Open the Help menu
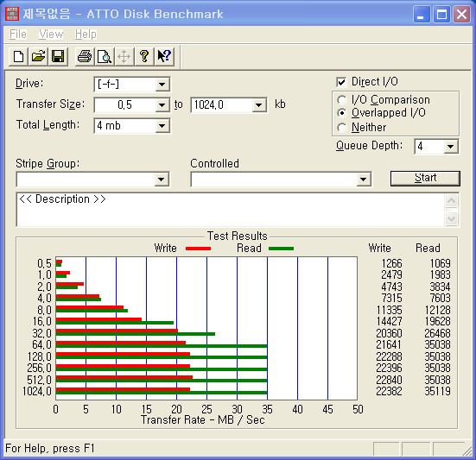Viewport: 476px width, 460px height. (86, 34)
